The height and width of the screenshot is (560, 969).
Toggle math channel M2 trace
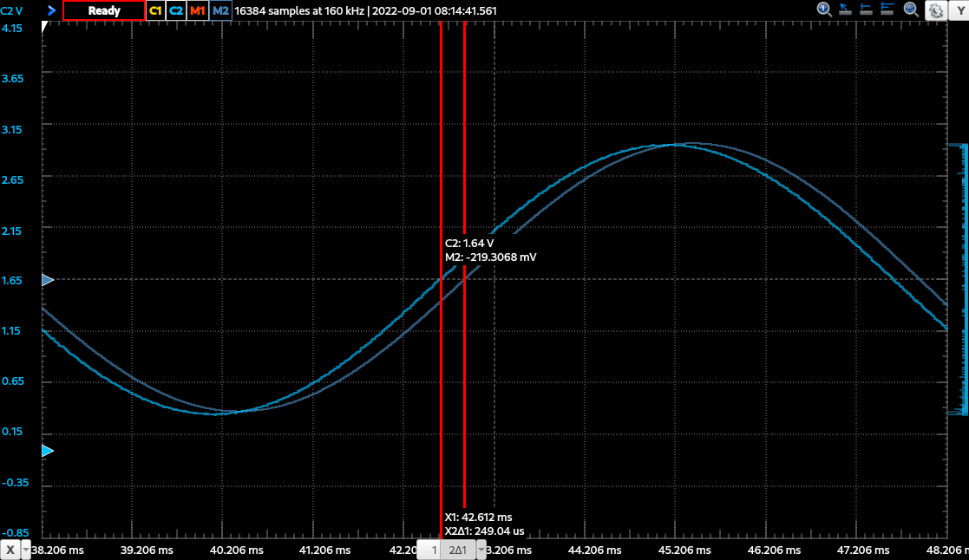(220, 10)
